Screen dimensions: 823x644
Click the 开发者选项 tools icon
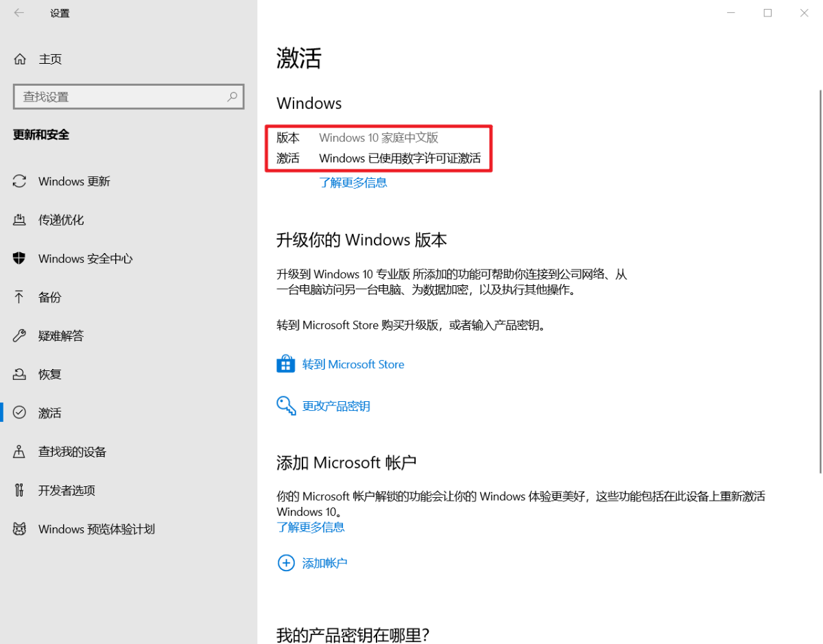(20, 490)
